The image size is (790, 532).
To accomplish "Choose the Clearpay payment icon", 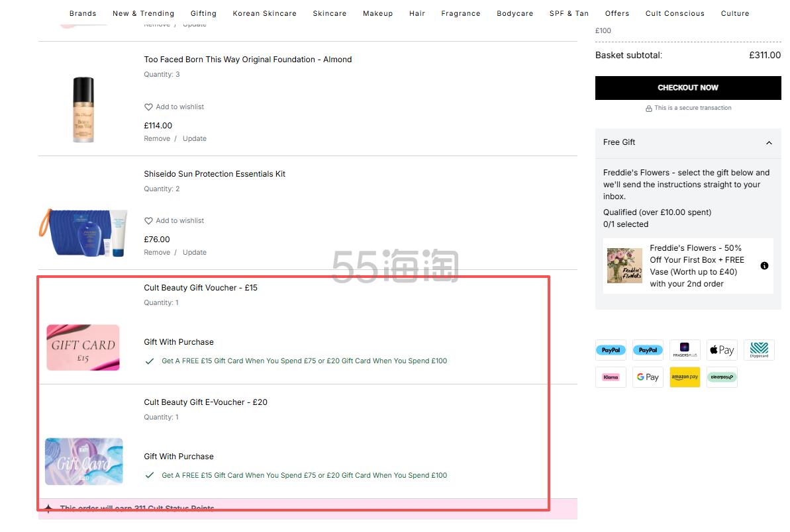I will 722,377.
